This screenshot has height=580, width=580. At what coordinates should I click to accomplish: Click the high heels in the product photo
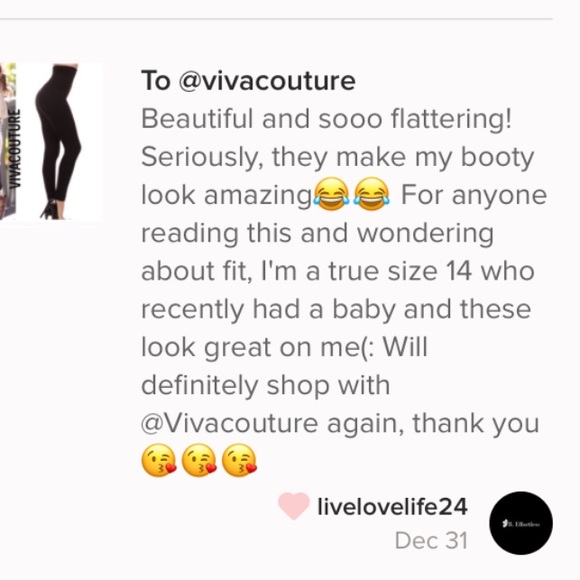pyautogui.click(x=52, y=210)
